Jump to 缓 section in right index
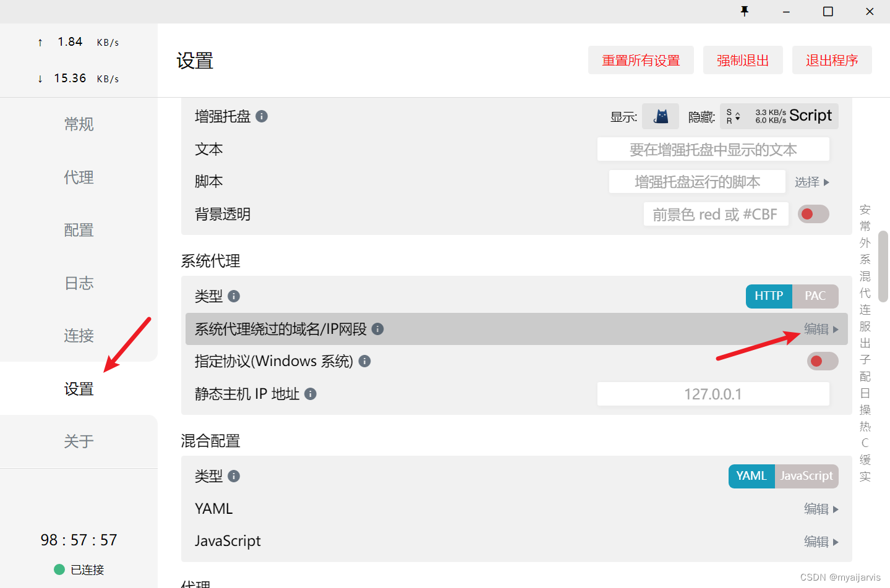 pyautogui.click(x=865, y=460)
